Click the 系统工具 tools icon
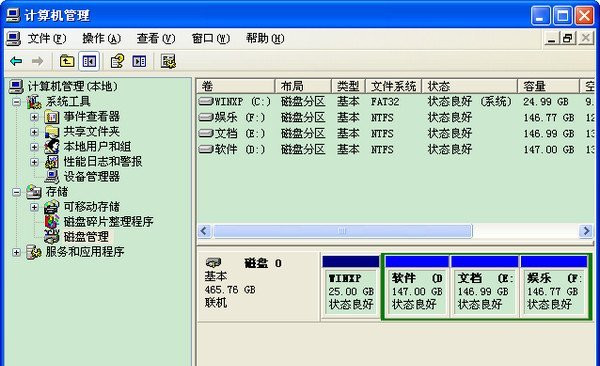Screen dimensions: 600x366 [34, 101]
